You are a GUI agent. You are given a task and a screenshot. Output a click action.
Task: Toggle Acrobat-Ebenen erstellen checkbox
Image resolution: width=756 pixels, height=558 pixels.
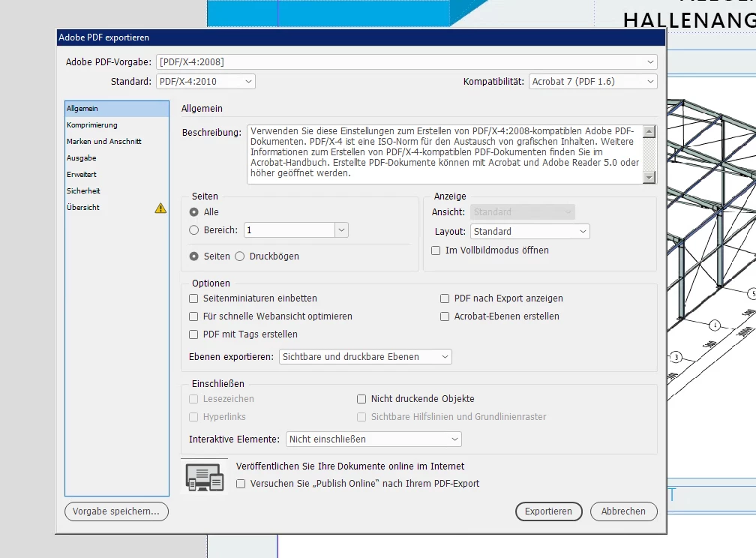445,316
